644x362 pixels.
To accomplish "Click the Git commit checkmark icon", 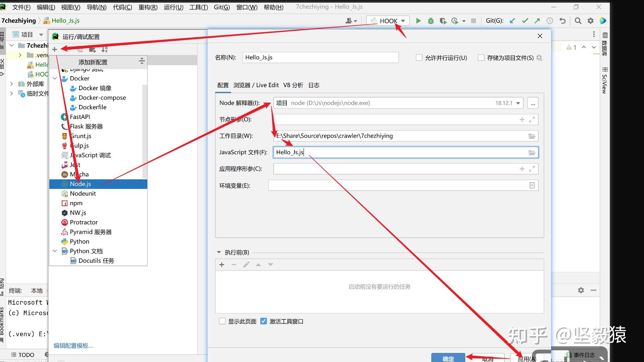I will pos(525,21).
